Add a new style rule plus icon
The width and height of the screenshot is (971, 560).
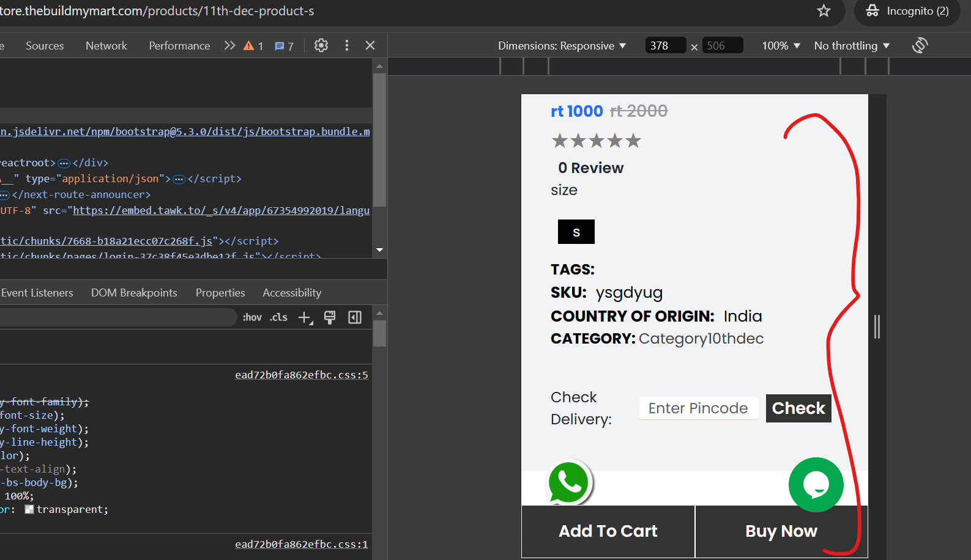(x=305, y=317)
